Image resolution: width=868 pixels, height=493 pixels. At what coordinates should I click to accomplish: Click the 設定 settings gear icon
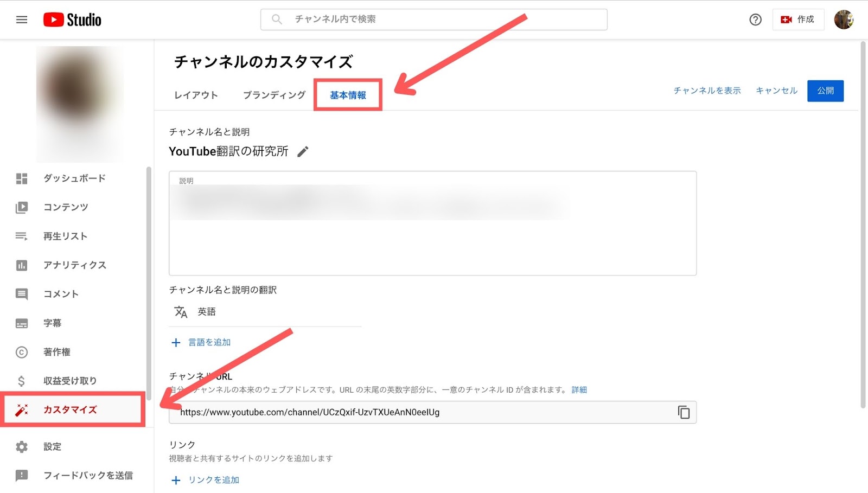point(22,446)
